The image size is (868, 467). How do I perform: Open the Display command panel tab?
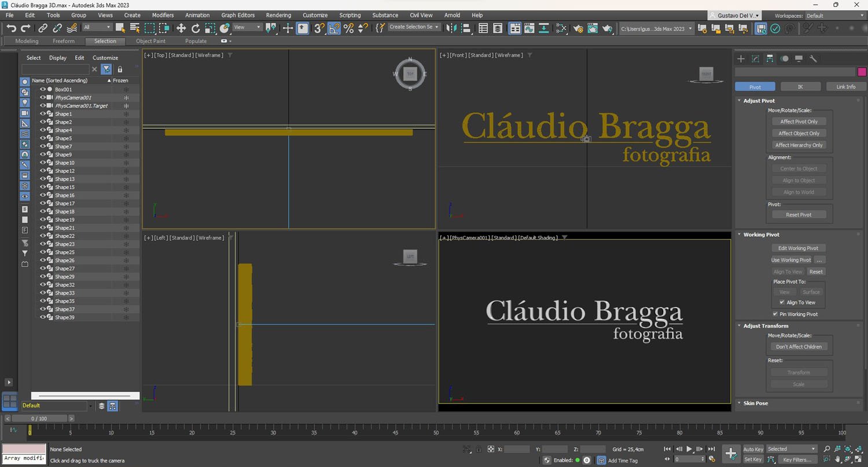point(799,58)
